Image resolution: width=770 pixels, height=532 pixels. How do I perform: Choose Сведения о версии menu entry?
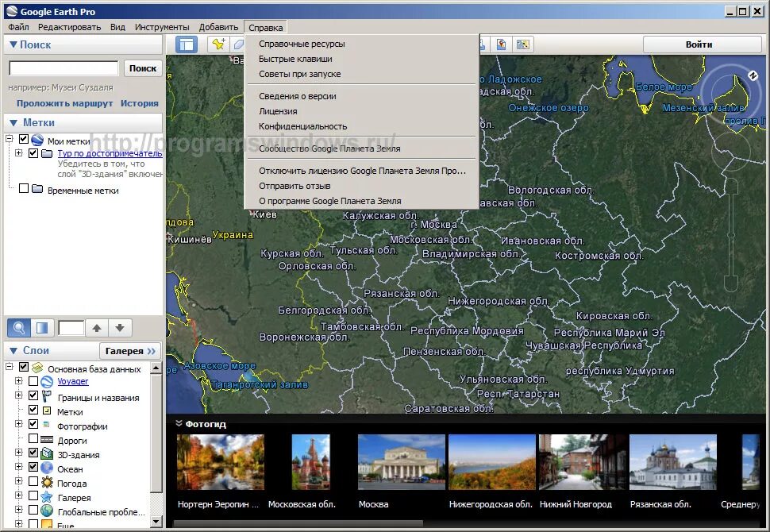click(x=298, y=96)
